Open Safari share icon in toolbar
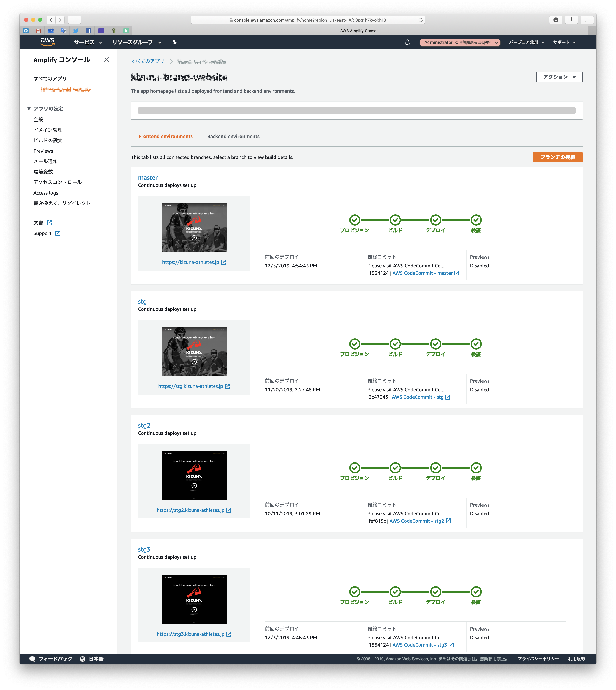 click(571, 20)
